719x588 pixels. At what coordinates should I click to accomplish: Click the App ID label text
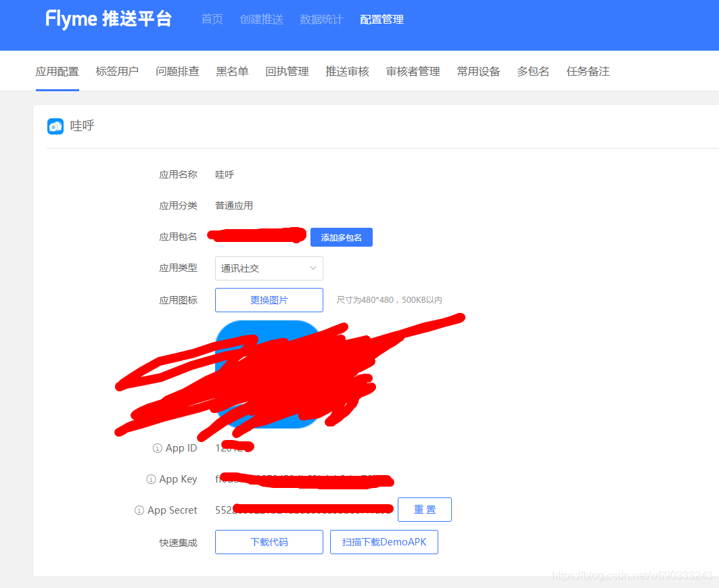click(181, 448)
